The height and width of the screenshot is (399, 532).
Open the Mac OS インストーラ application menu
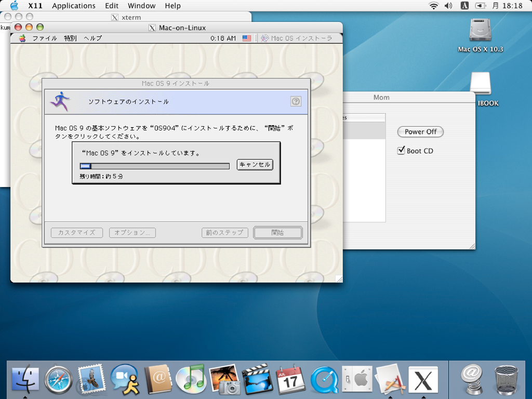point(296,38)
